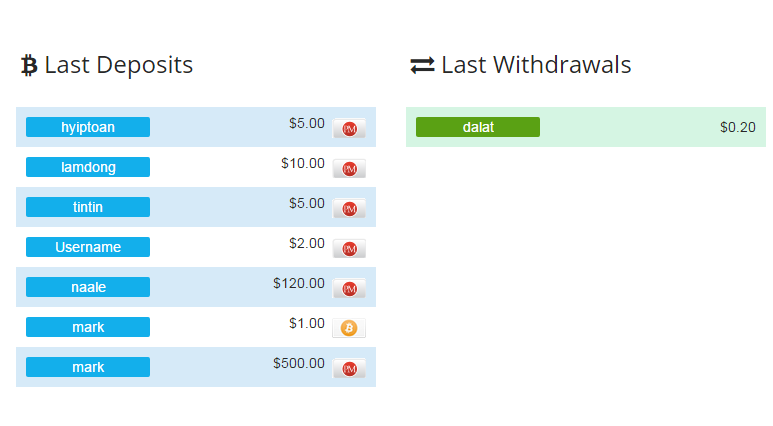Select the naale depositor badge
This screenshot has width=773, height=426.
click(x=88, y=287)
